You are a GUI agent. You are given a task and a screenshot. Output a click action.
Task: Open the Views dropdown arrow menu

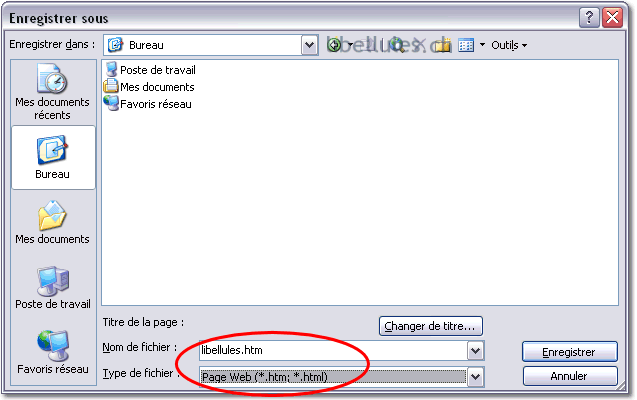[x=482, y=45]
